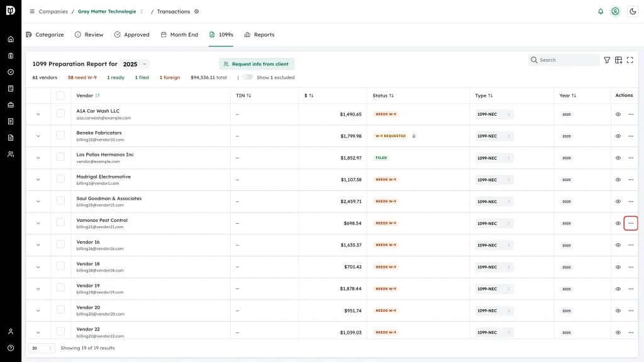Filter by 1 foreign vendor

[x=170, y=77]
